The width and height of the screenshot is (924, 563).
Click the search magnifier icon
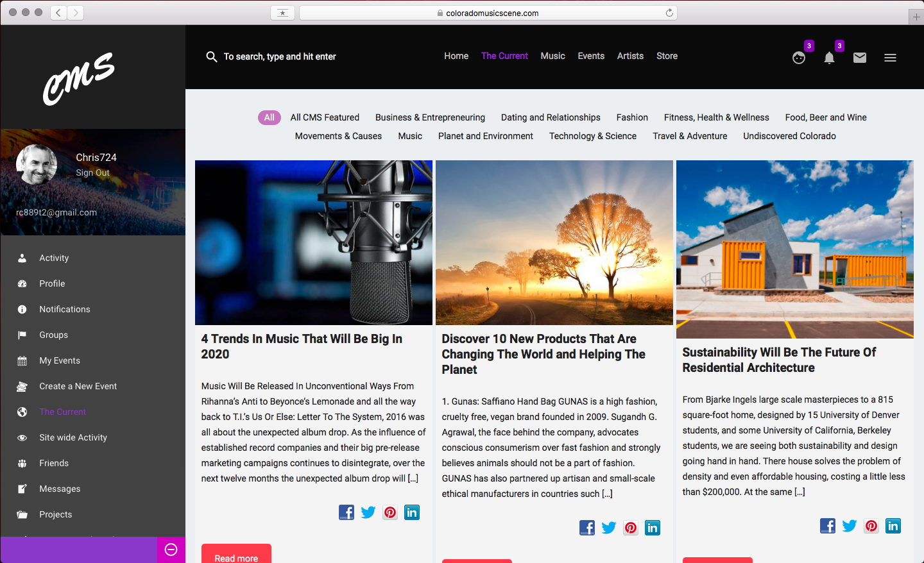pos(211,57)
